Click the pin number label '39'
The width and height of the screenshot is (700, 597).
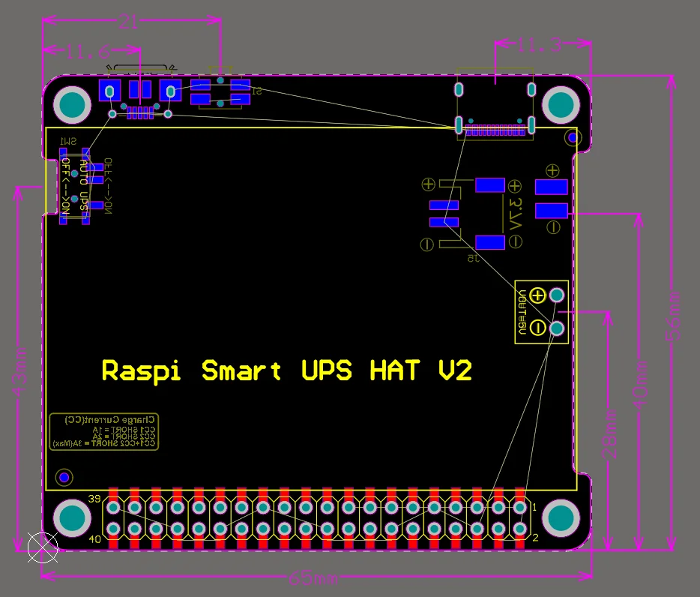pyautogui.click(x=94, y=499)
